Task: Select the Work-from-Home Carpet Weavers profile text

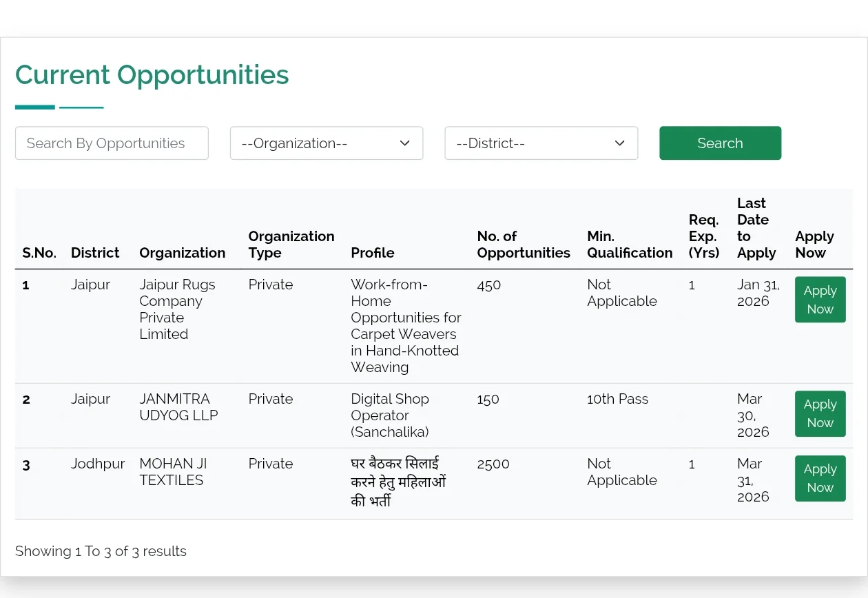Action: [405, 326]
